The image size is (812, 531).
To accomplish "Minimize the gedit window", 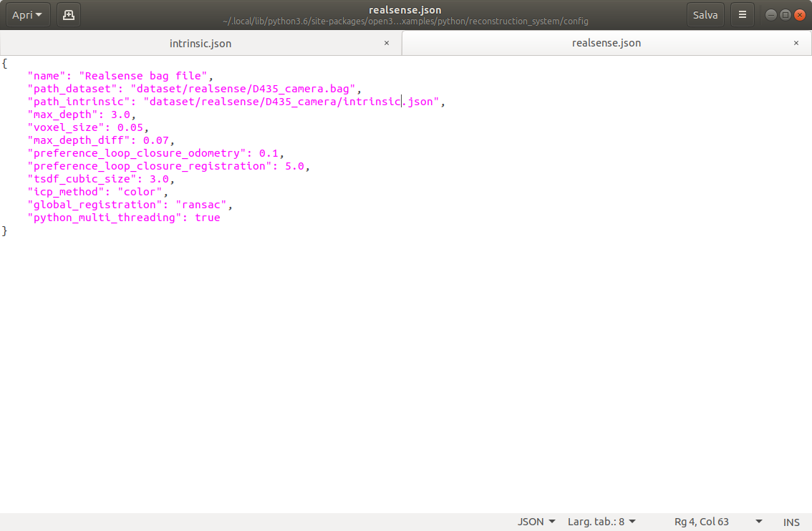I will tap(770, 15).
